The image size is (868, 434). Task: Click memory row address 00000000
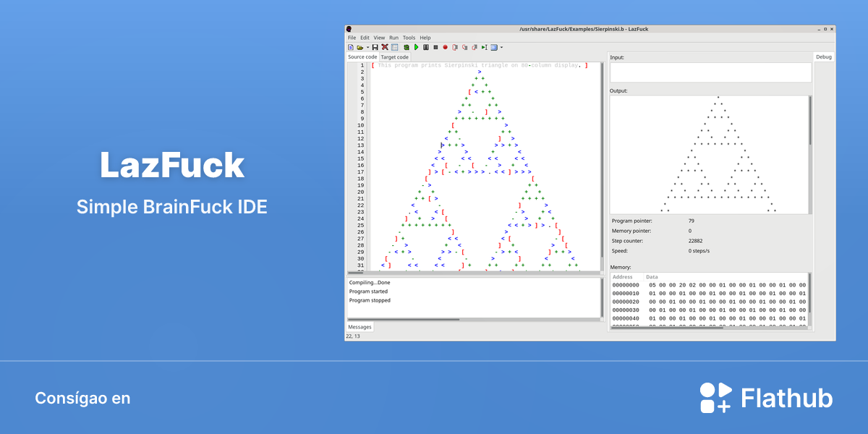tap(626, 286)
